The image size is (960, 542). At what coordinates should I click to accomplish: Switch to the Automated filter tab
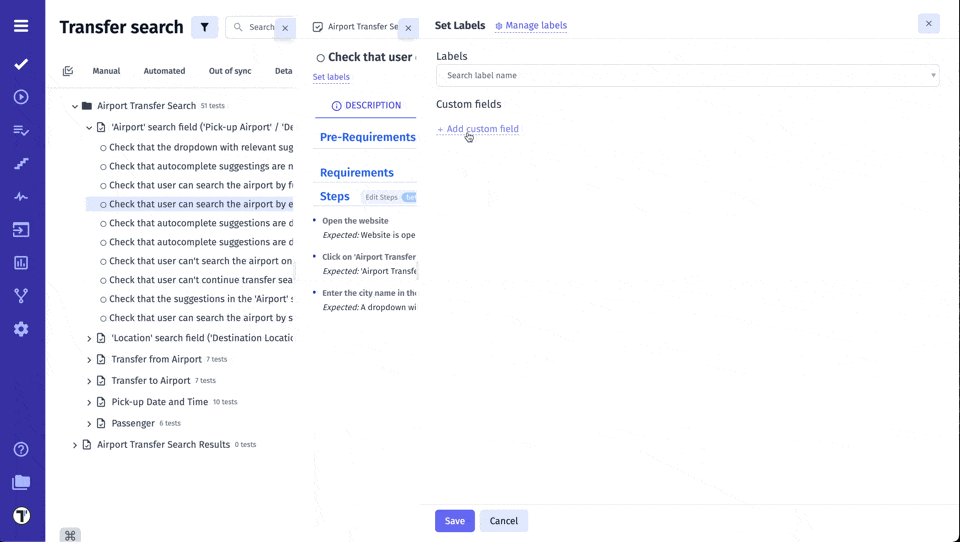(x=164, y=71)
